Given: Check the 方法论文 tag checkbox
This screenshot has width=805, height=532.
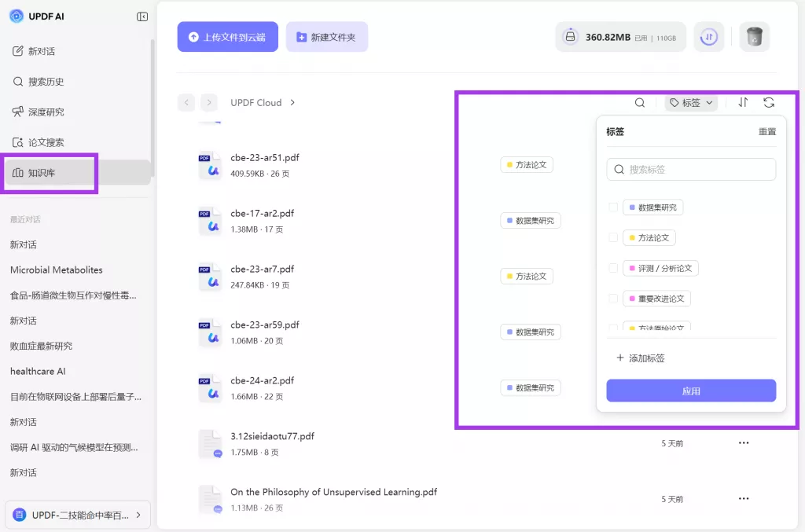Looking at the screenshot, I should click(x=613, y=237).
